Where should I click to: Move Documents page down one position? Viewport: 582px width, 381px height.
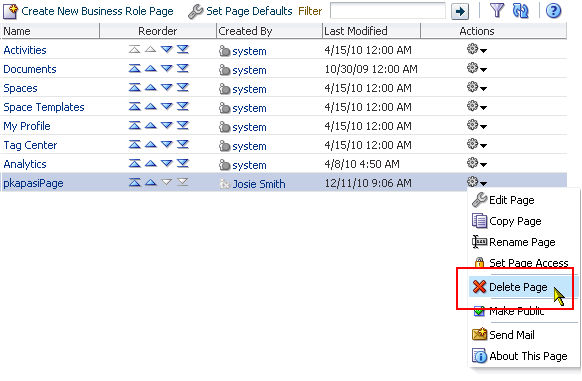pyautogui.click(x=167, y=68)
